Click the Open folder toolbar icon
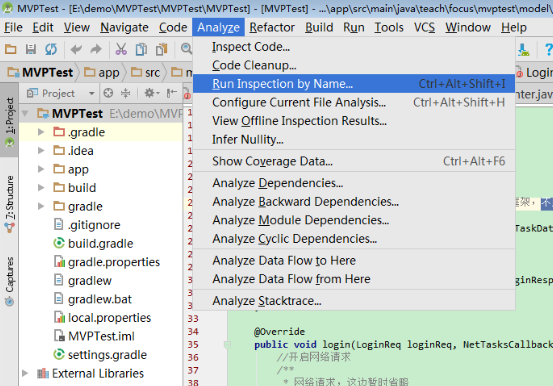Image resolution: width=553 pixels, height=386 pixels. click(11, 49)
